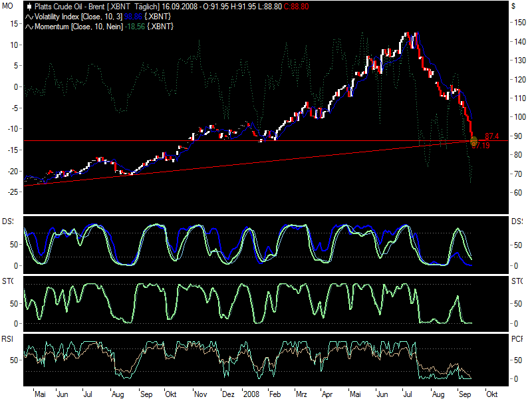This screenshot has height=399, width=532.
Task: Click '-15' on the momentum axis
Action: coord(13,150)
